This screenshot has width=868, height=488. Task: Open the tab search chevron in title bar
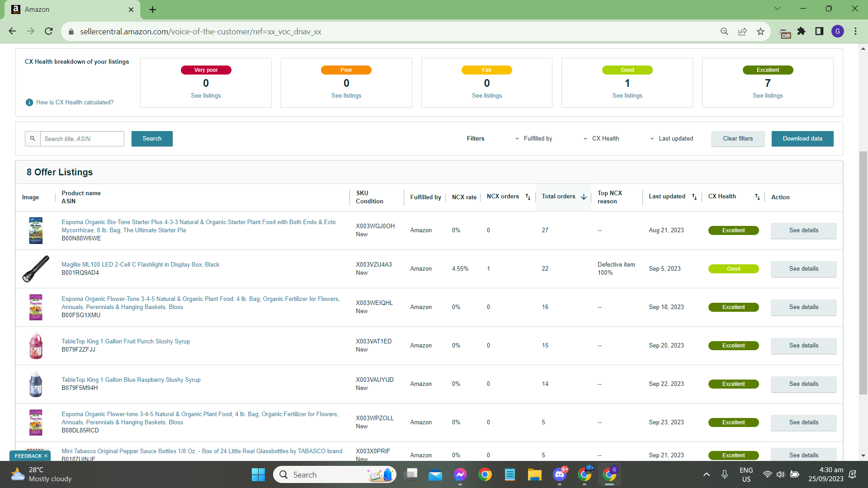[x=777, y=9]
